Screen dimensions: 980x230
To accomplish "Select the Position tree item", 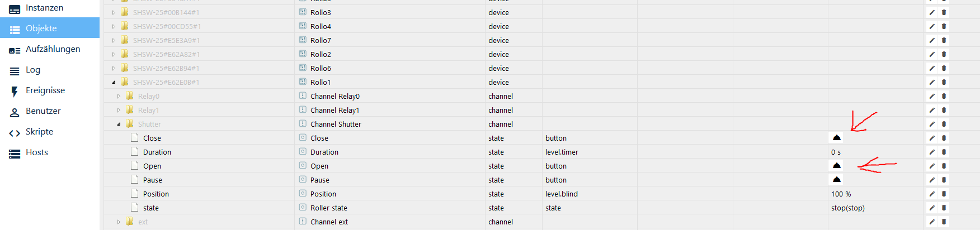I will pyautogui.click(x=156, y=194).
